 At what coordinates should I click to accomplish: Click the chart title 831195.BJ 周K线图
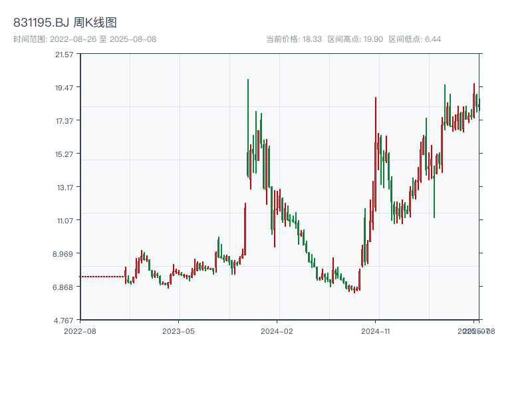tap(63, 21)
